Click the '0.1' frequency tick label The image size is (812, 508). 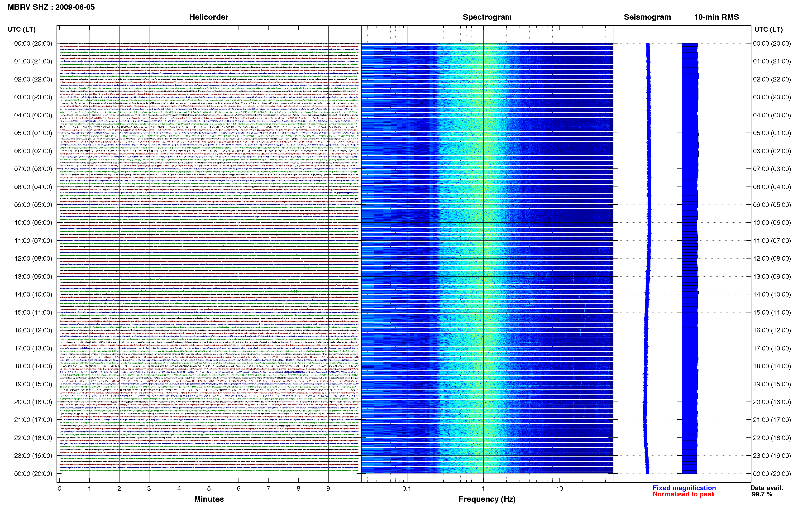(407, 489)
